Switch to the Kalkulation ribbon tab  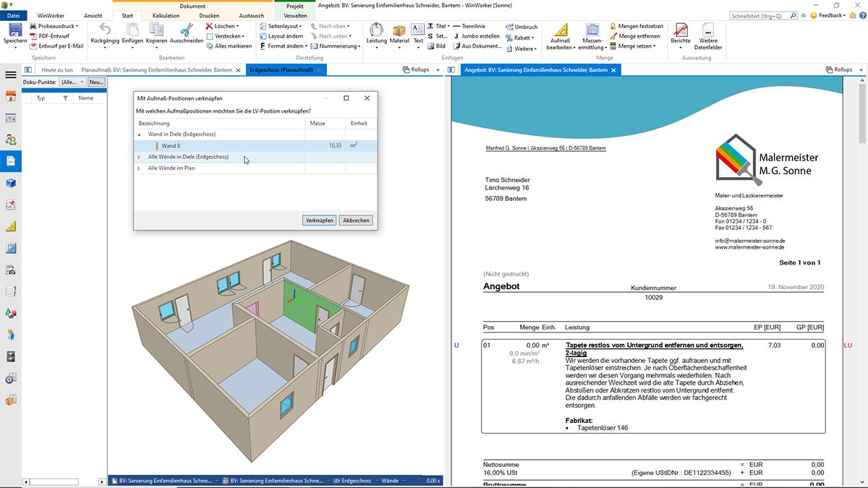pyautogui.click(x=166, y=15)
